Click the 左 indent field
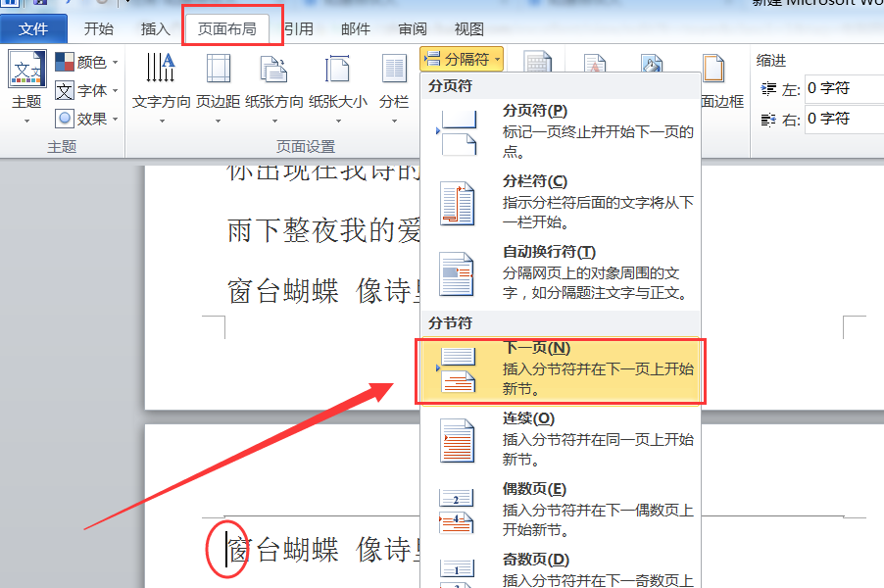Image resolution: width=884 pixels, height=588 pixels. pos(844,88)
